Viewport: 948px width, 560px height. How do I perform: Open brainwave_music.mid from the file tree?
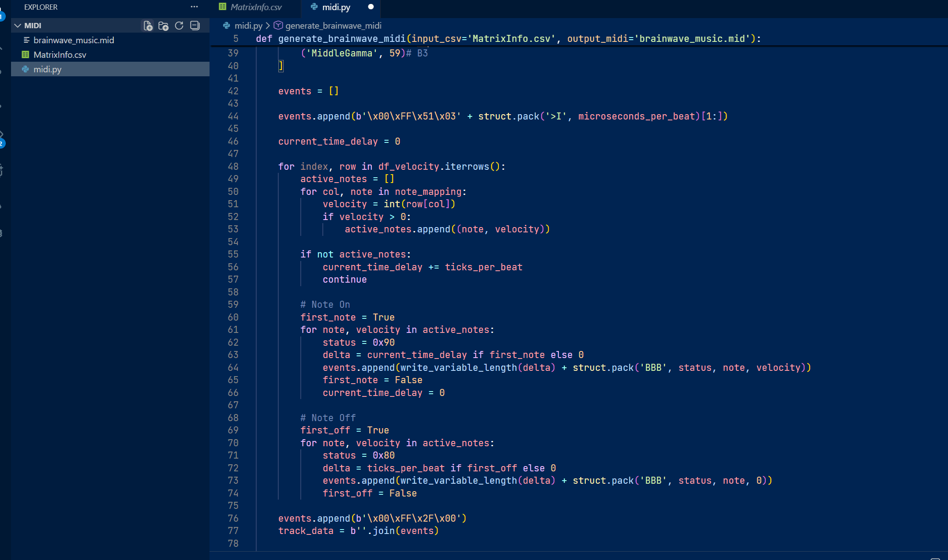(x=74, y=40)
